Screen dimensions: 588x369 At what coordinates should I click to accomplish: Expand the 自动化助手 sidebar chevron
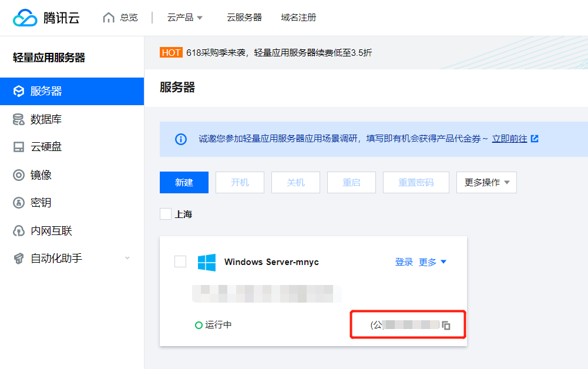[x=127, y=258]
